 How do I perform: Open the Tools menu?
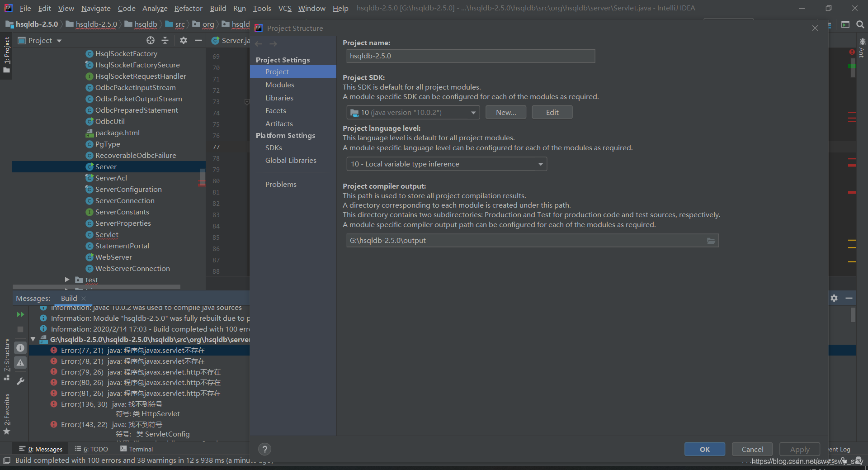click(262, 8)
